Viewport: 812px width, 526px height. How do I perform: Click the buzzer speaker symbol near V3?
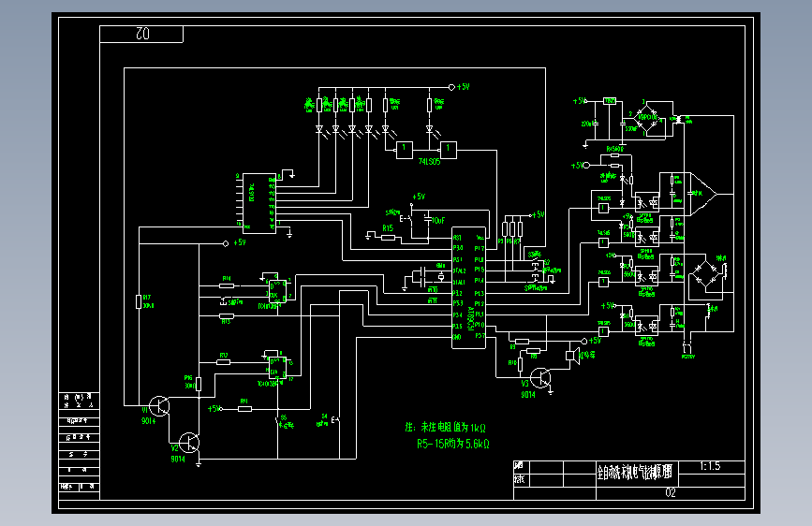[573, 357]
